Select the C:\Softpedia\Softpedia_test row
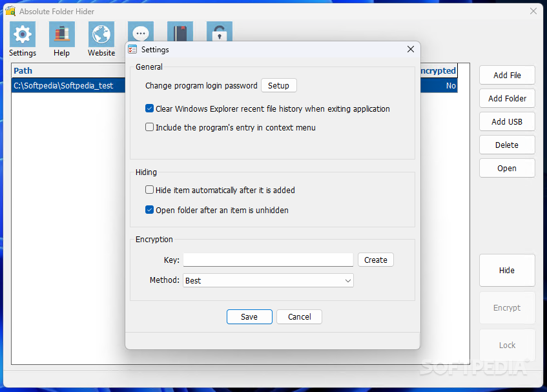Image resolution: width=547 pixels, height=392 pixels. [x=68, y=85]
